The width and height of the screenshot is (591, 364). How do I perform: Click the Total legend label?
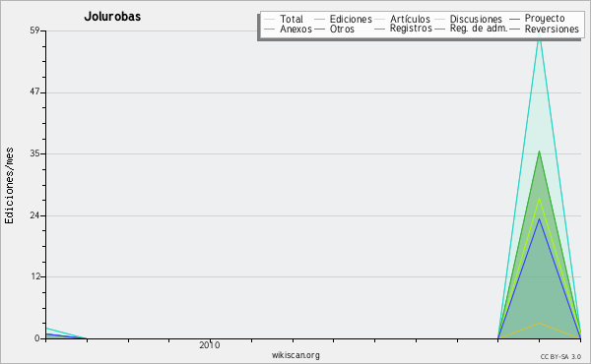point(292,20)
